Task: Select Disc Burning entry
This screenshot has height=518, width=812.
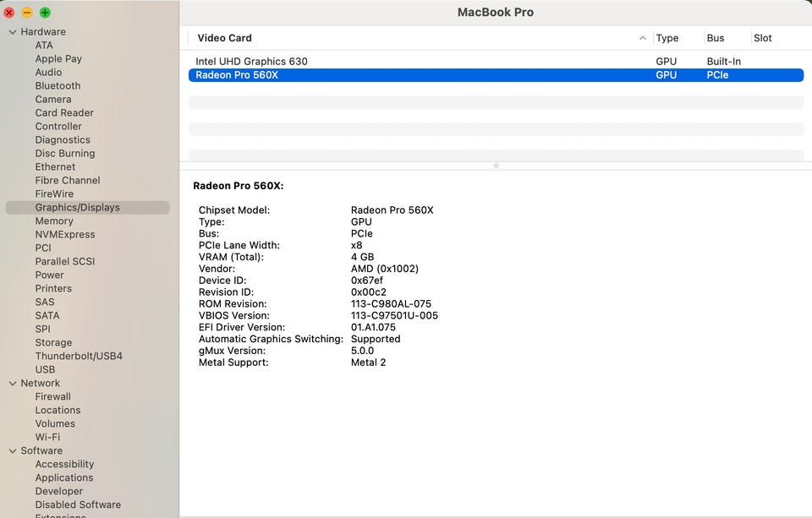Action: (x=65, y=153)
